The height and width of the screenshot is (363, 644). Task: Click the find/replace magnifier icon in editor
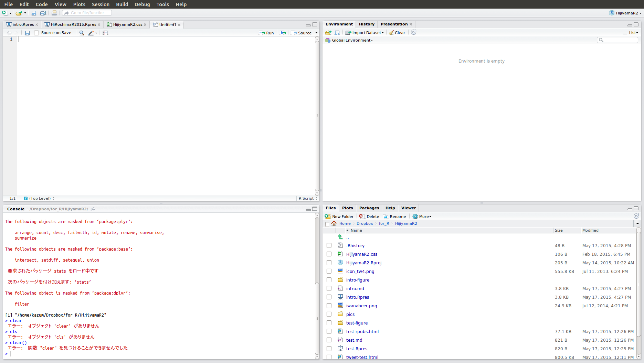click(82, 33)
